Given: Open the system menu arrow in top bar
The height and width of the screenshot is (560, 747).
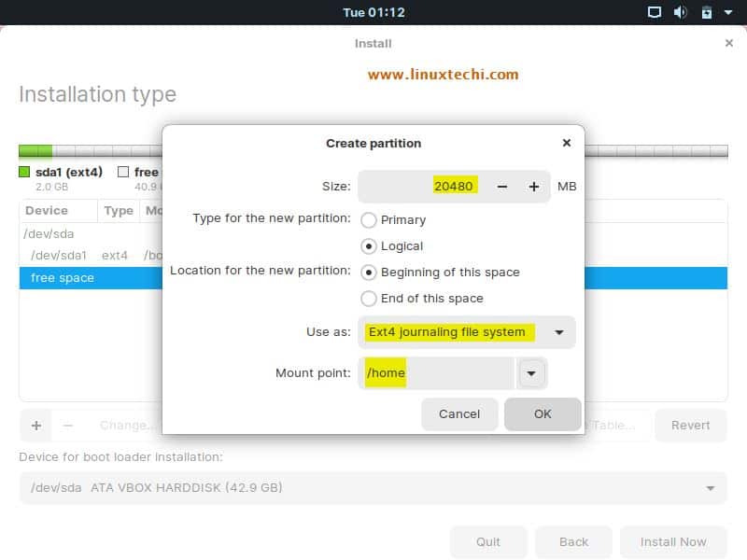Looking at the screenshot, I should click(x=728, y=12).
